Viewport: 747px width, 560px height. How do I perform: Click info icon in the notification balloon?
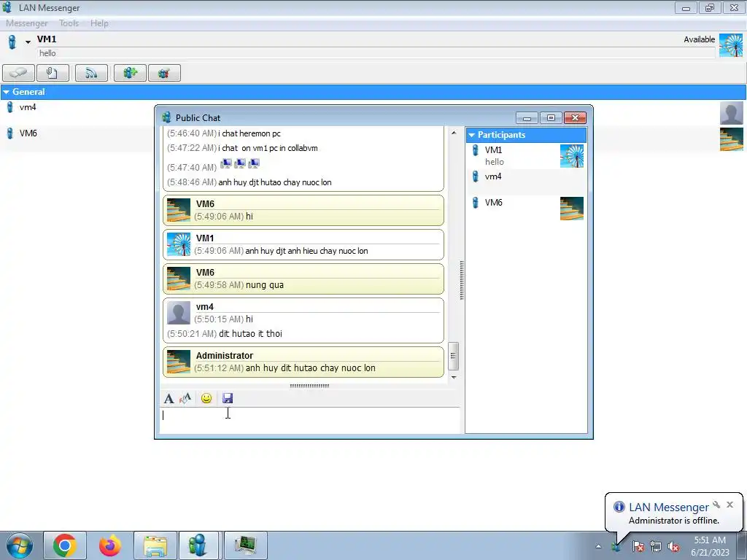619,507
